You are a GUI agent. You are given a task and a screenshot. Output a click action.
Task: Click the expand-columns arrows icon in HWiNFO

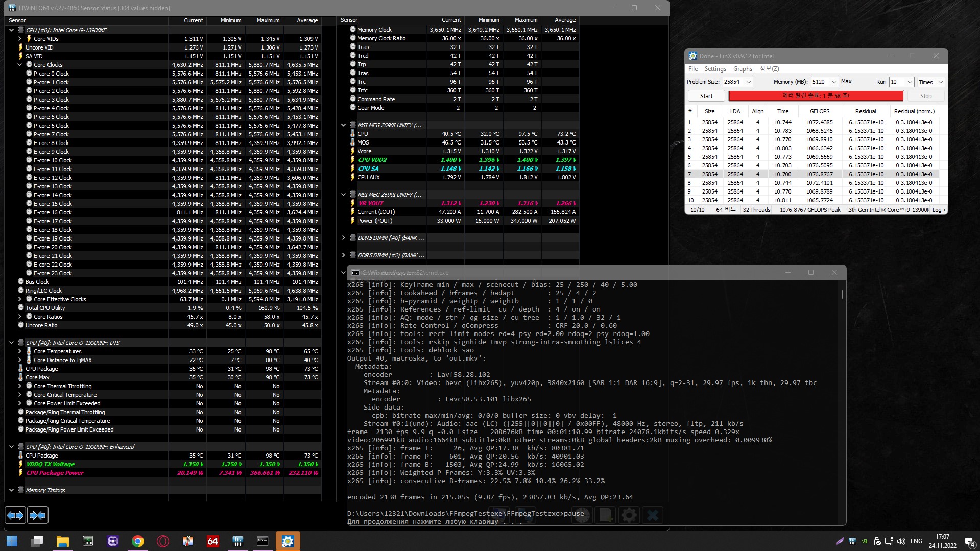tap(15, 515)
